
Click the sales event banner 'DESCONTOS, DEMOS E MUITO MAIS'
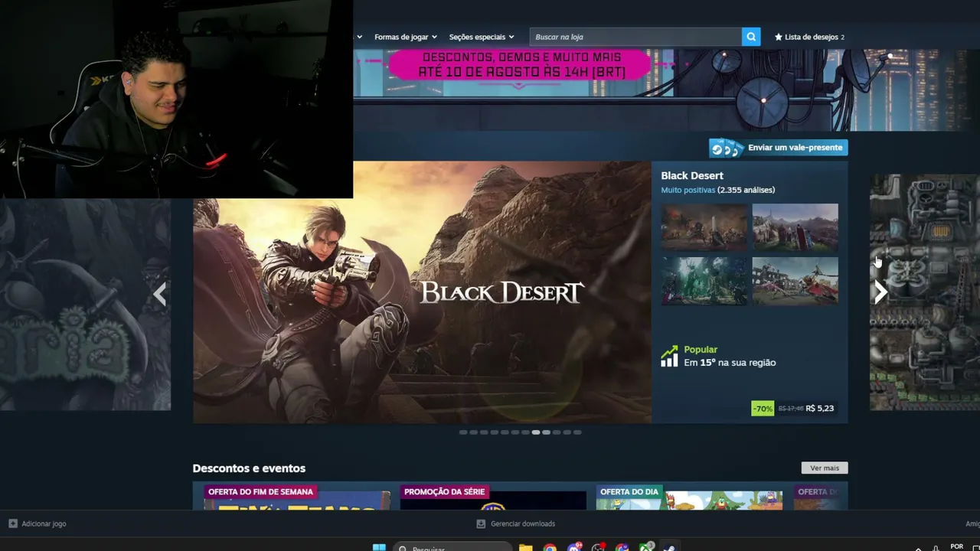tap(521, 65)
